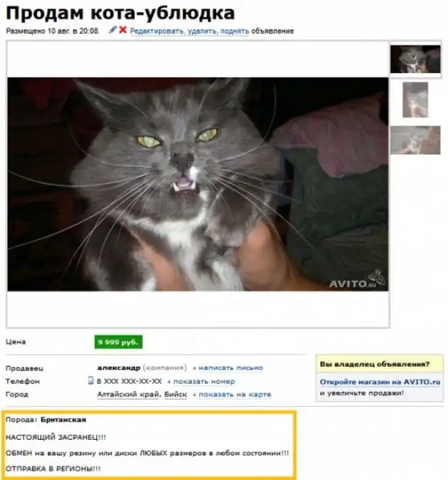Open the Алтайский край region link
Viewport: 448px width, 480px height.
coord(128,394)
